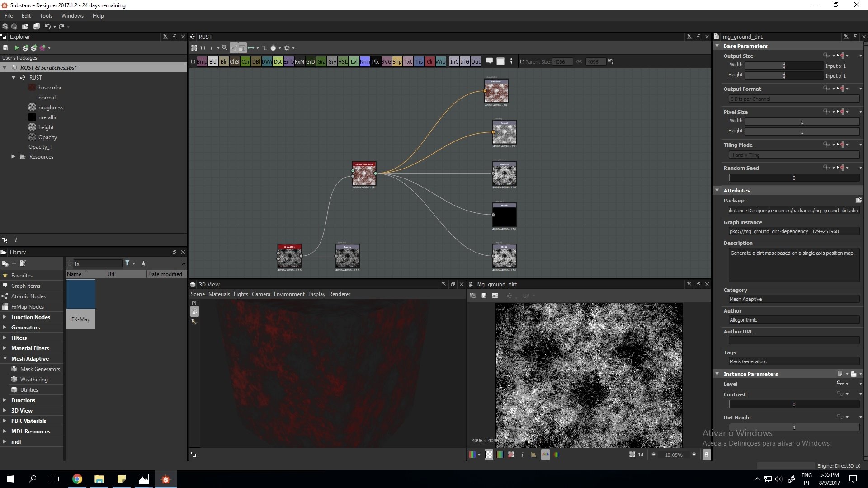Toggle the parent size link chain

tap(579, 62)
